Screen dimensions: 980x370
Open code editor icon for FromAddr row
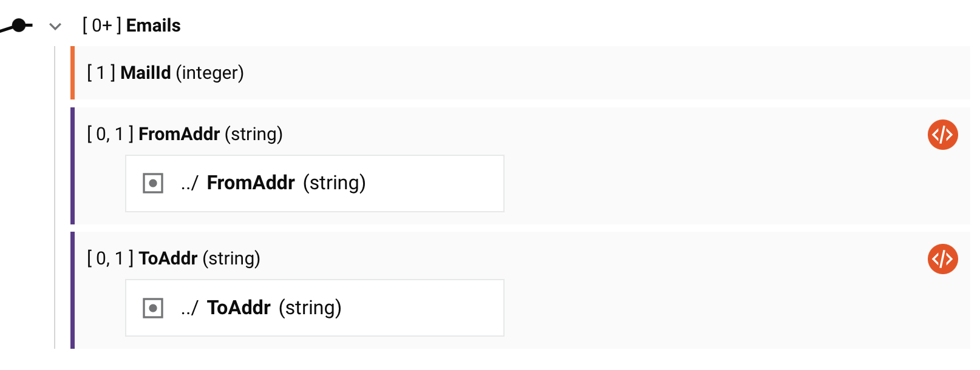tap(942, 135)
